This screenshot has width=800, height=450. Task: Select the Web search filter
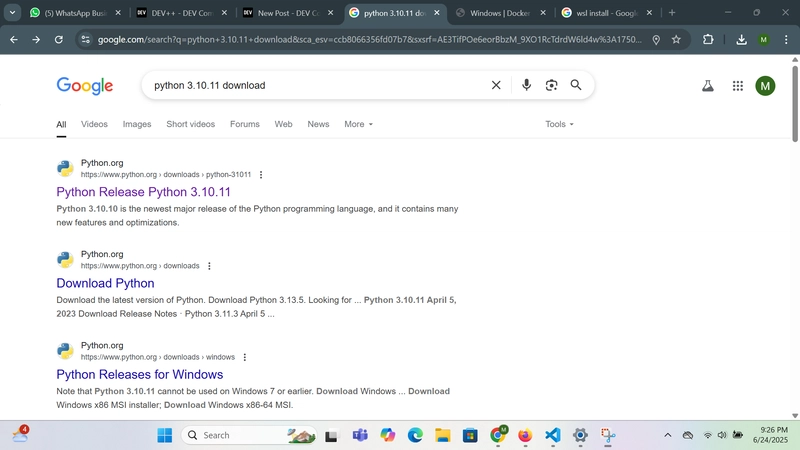point(283,124)
